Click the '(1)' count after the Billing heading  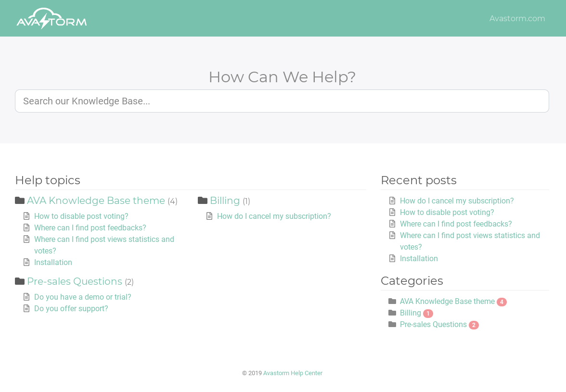pos(246,201)
